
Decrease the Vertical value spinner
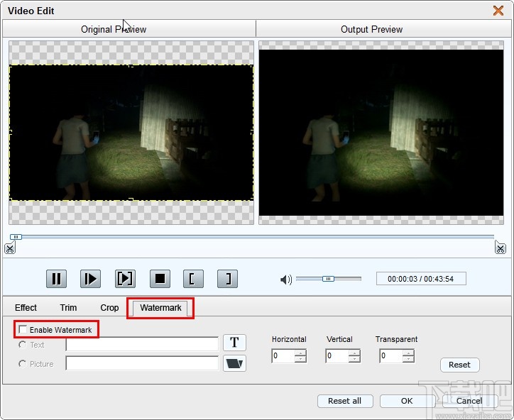coord(354,359)
